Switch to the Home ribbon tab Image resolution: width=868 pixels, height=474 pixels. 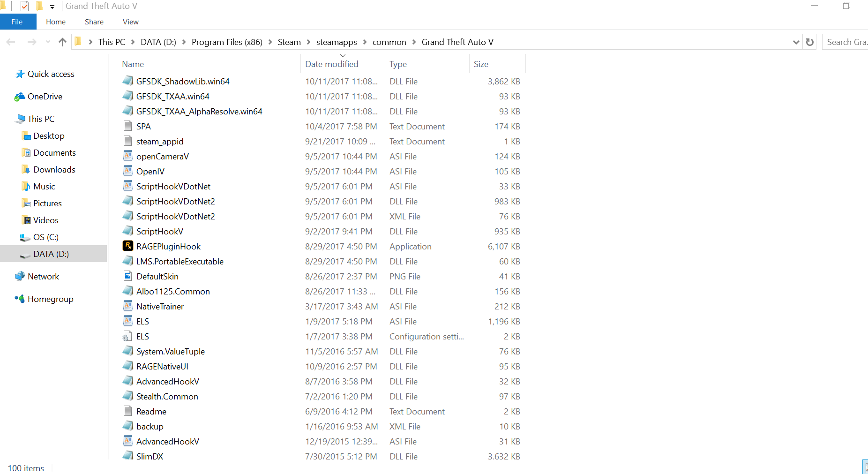[x=56, y=22]
